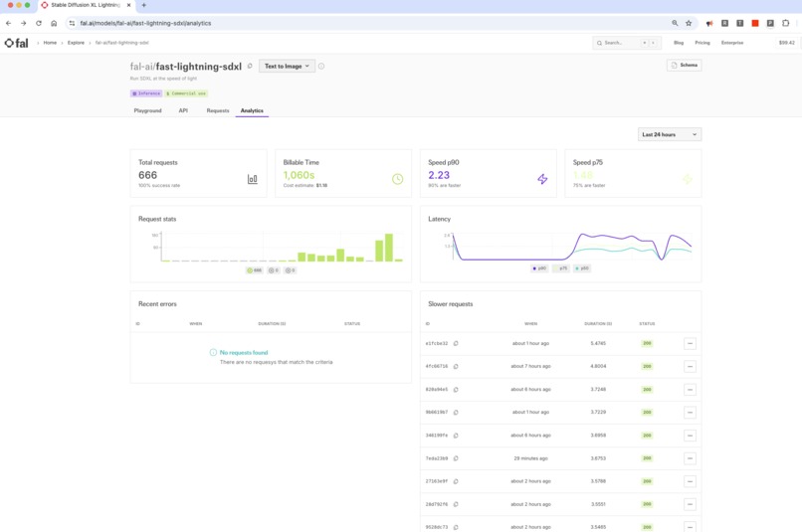Screen dimensions: 802x532
Task: Toggle the p75 series in Latency legend
Action: (x=561, y=268)
